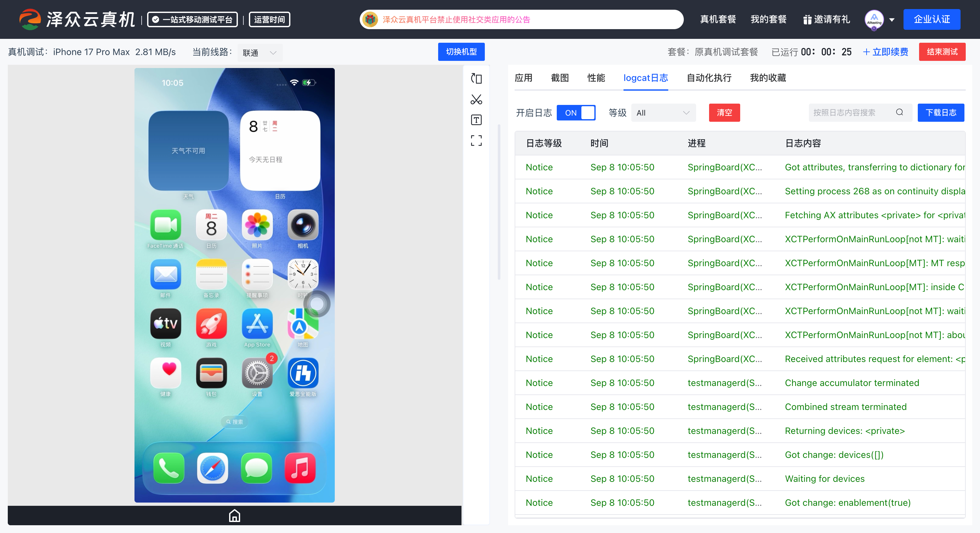Image resolution: width=980 pixels, height=533 pixels.
Task: Tap the calendar widget on phone
Action: coord(280,151)
